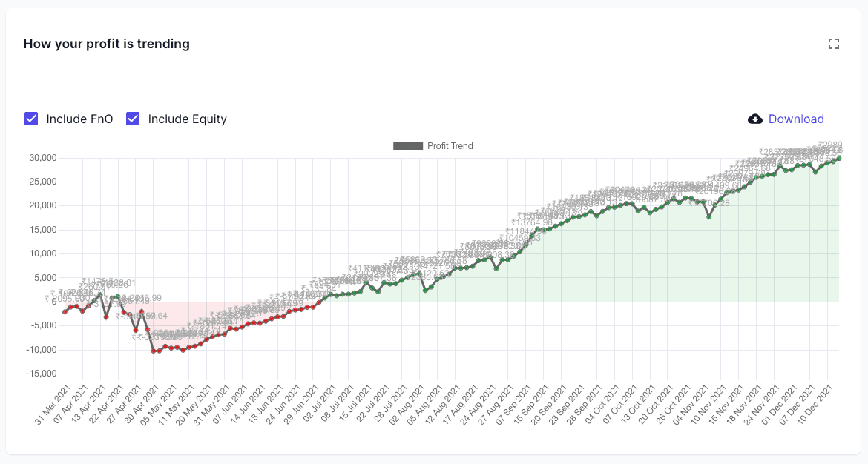This screenshot has width=868, height=464.
Task: Click the last green data point at chart end
Action: (838, 158)
